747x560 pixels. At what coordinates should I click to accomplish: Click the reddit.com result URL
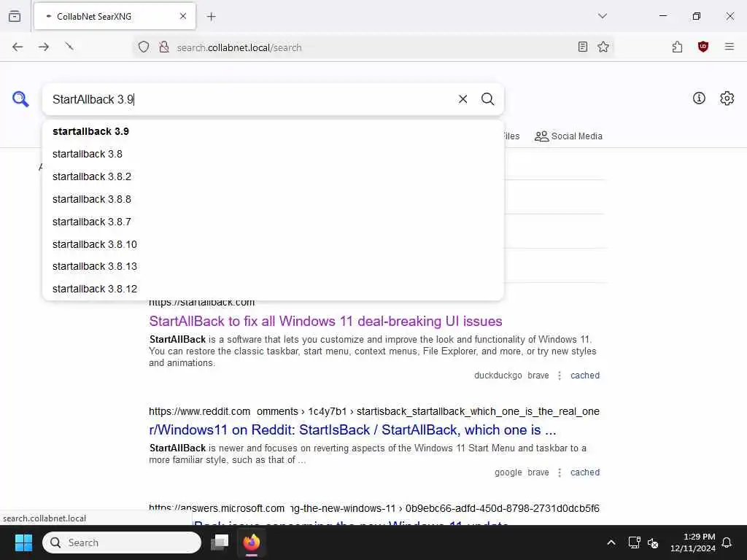tap(374, 411)
